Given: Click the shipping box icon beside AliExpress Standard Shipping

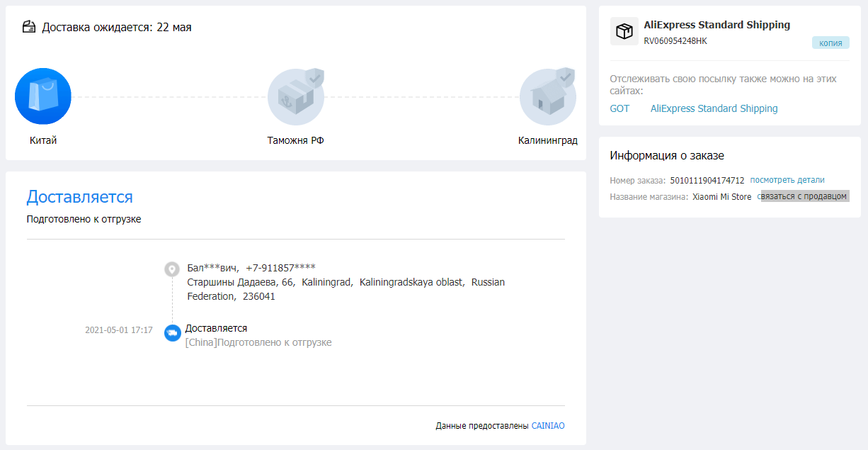Looking at the screenshot, I should [624, 32].
